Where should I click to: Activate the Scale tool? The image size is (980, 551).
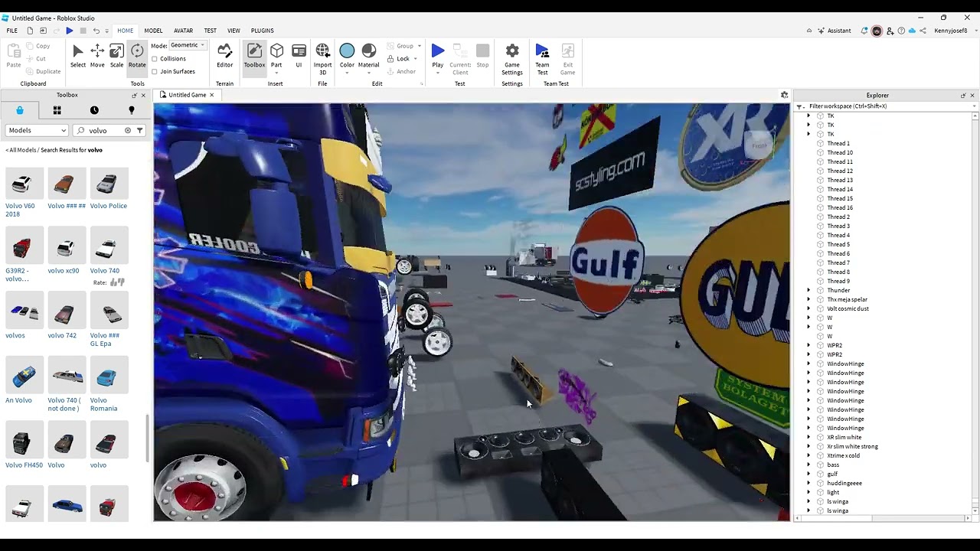[116, 56]
